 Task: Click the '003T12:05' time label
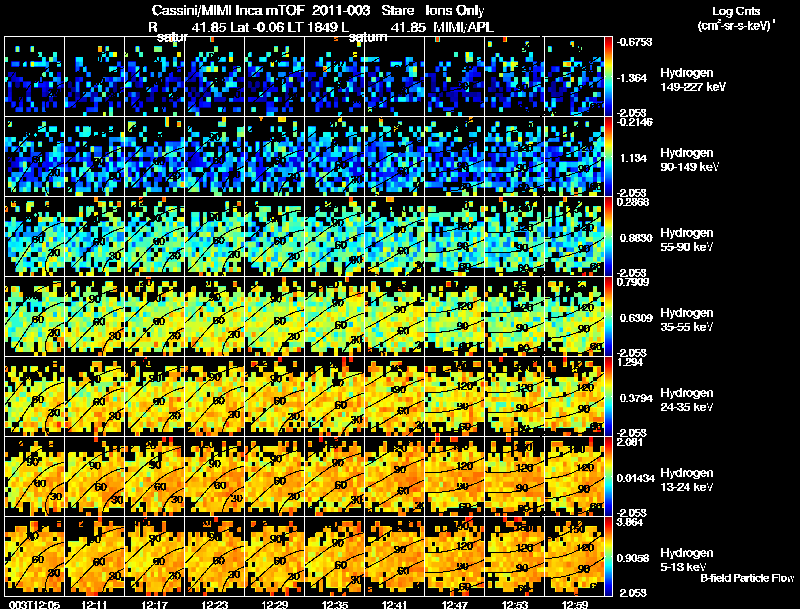34,604
